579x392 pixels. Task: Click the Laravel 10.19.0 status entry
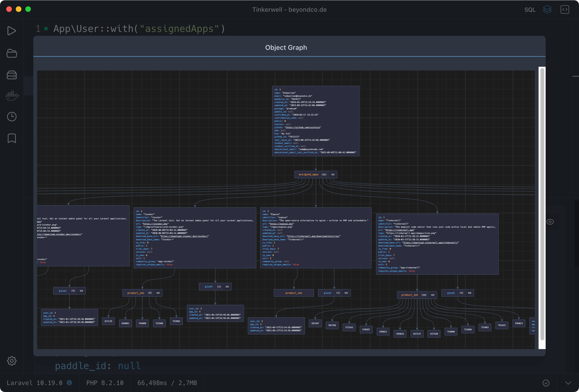point(34,383)
